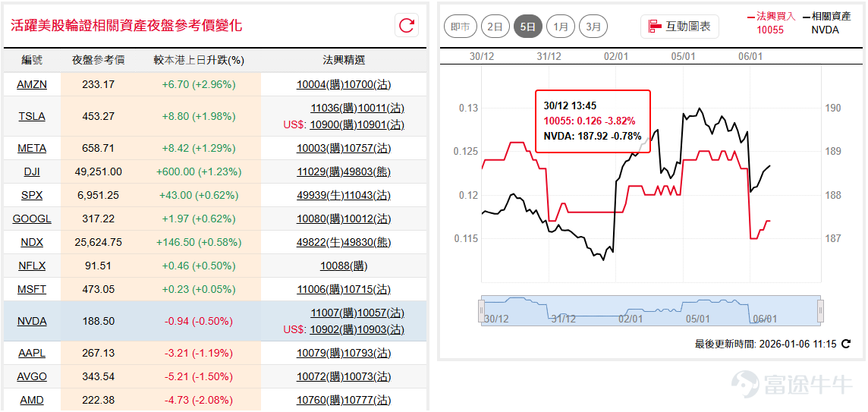Open warrant 10088(購) for NFLX
The height and width of the screenshot is (412, 868).
tap(344, 266)
